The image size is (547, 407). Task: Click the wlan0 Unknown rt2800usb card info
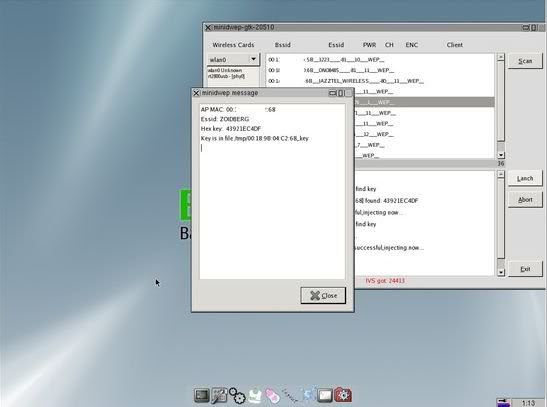tap(226, 73)
